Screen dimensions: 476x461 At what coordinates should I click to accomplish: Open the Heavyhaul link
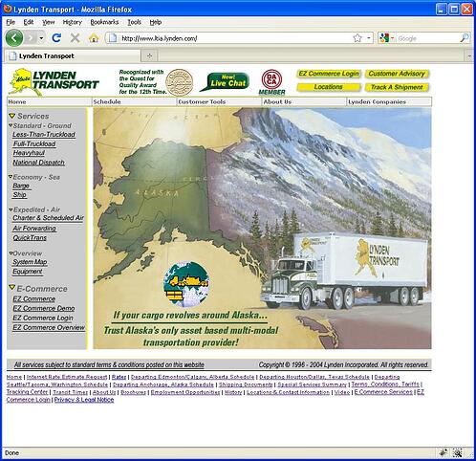coord(29,153)
